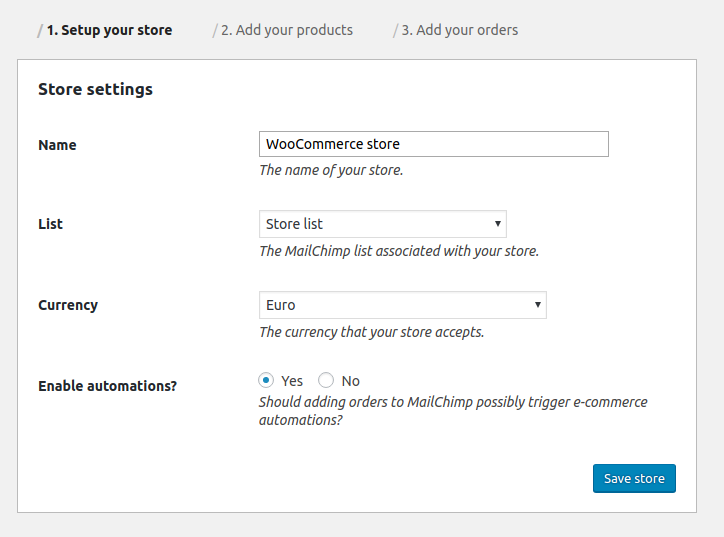Click the arrow on the List select box

click(x=497, y=224)
